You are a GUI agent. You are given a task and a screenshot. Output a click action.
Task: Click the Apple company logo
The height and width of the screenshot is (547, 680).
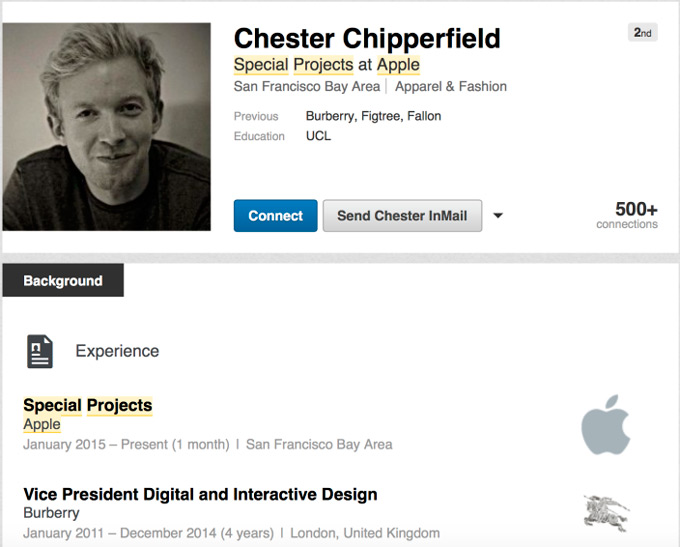[606, 424]
